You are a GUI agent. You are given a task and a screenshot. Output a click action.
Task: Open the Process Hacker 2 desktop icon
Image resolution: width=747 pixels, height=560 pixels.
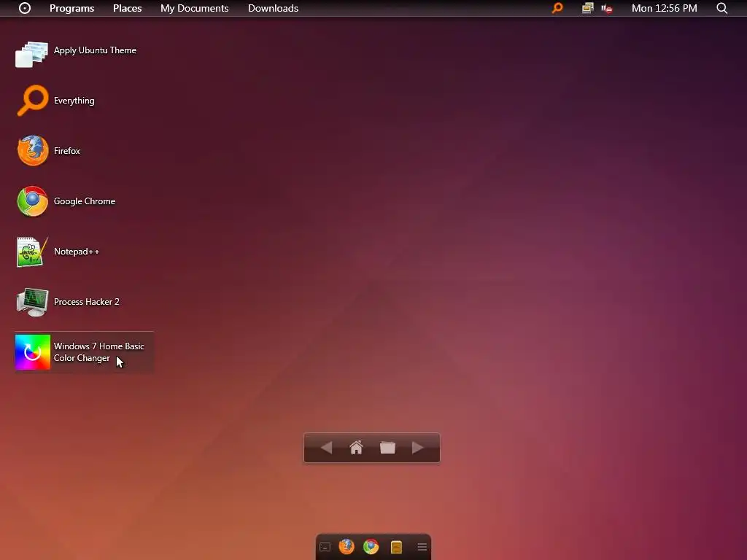tap(32, 302)
